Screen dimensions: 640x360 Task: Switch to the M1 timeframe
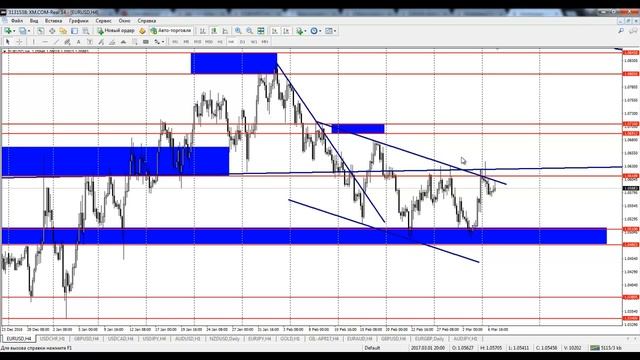click(175, 42)
